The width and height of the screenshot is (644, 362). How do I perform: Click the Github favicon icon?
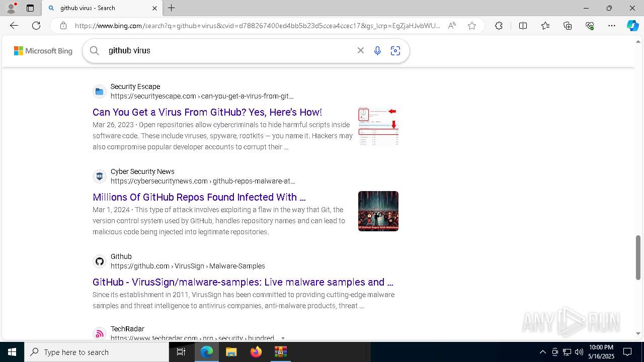coord(100,261)
